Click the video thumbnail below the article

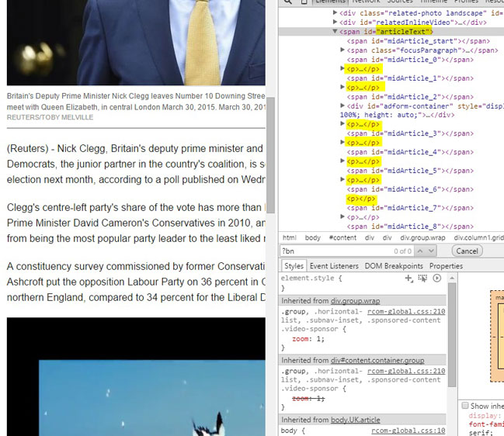[x=136, y=376]
